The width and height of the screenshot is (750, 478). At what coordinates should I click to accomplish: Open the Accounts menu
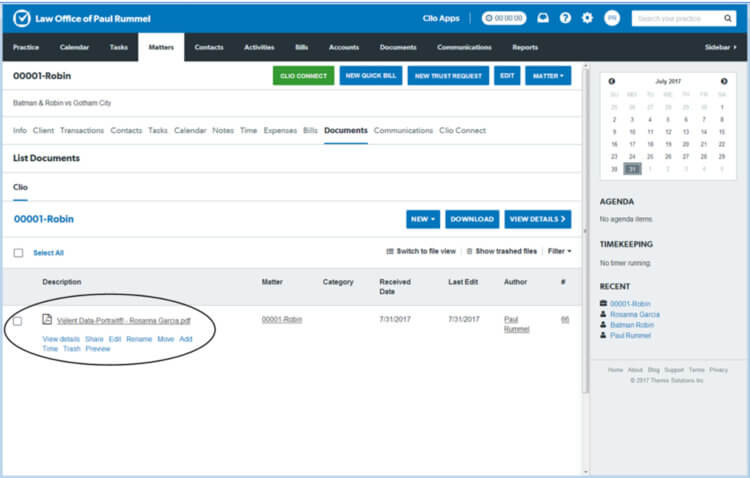tap(344, 47)
